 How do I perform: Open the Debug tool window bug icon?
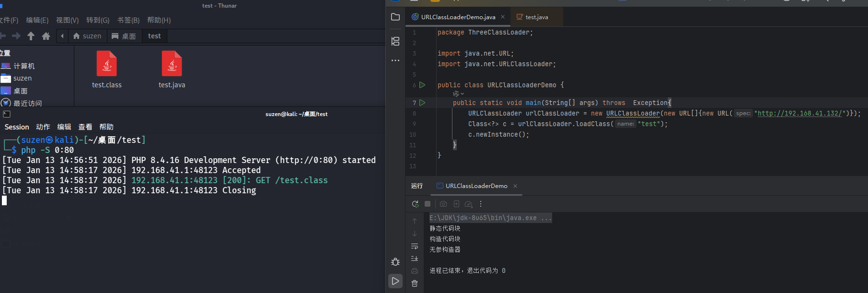tap(395, 262)
